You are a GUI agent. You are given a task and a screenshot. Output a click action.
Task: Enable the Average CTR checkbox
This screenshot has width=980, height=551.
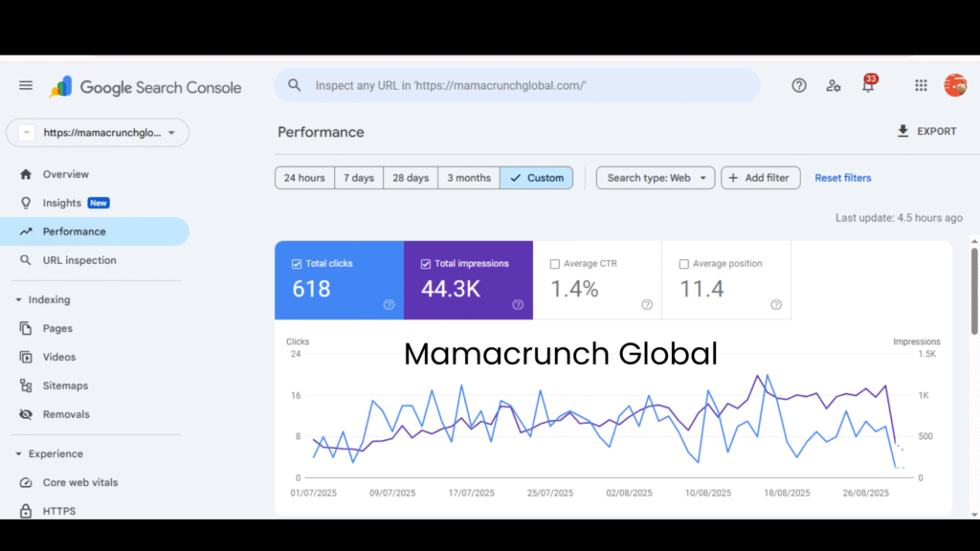click(x=555, y=264)
